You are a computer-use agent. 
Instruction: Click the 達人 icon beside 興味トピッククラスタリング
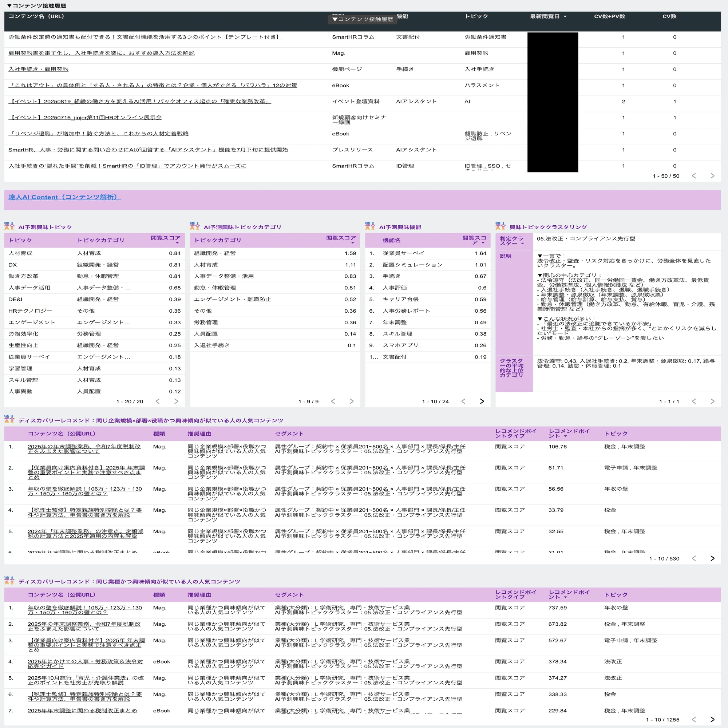point(500,226)
